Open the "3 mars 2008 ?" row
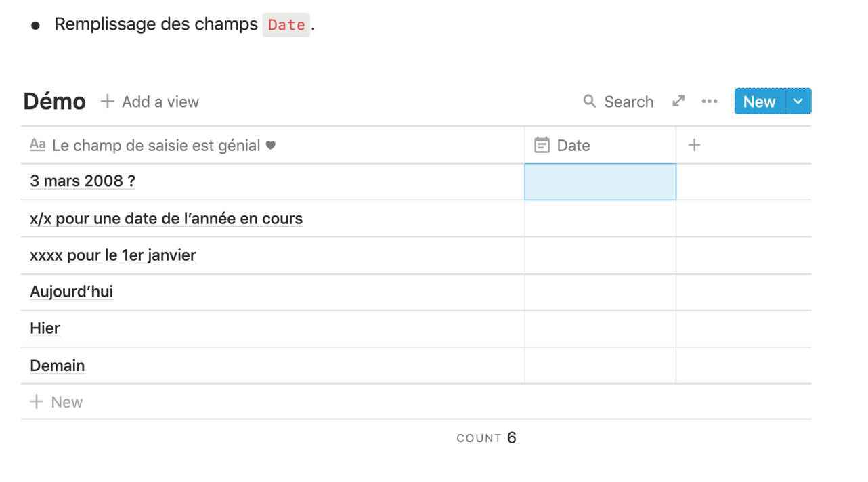 point(83,181)
